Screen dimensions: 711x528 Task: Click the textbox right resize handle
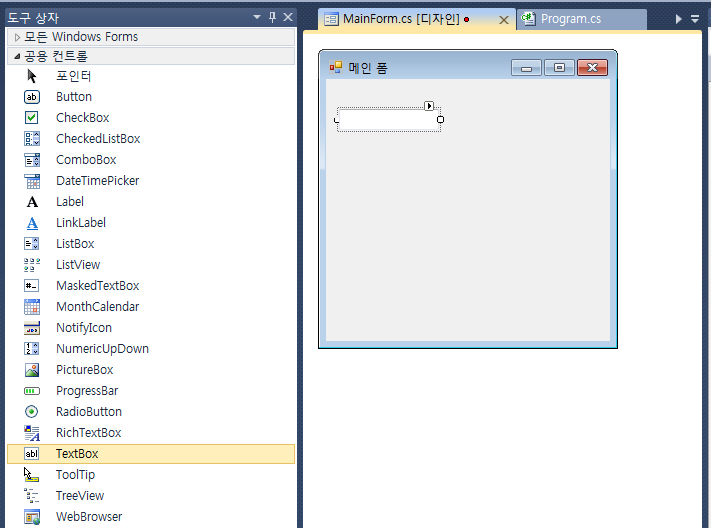(440, 120)
